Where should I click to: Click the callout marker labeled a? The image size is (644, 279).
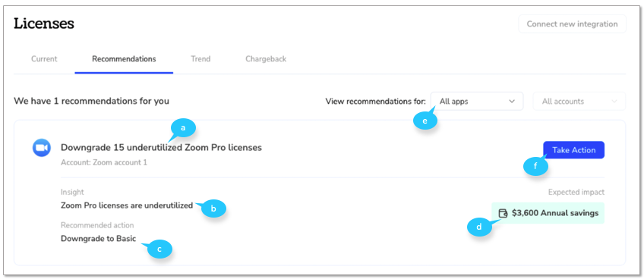click(x=183, y=128)
